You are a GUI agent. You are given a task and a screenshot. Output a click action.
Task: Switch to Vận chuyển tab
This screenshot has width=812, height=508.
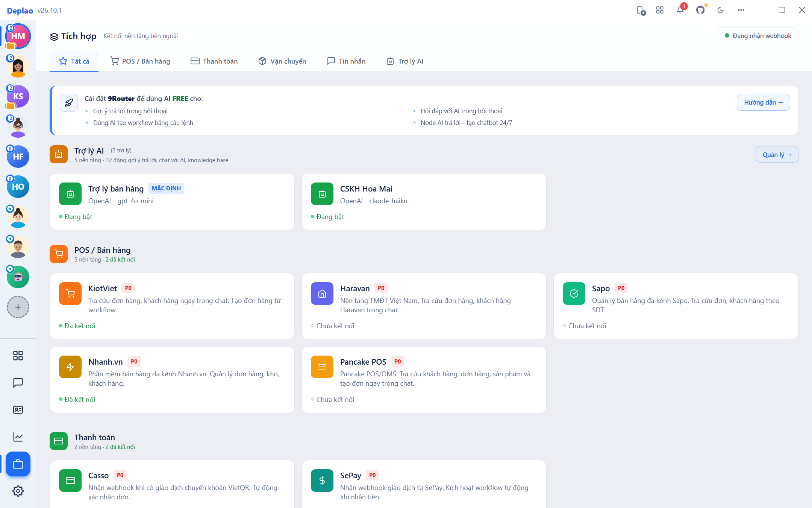[x=282, y=61]
